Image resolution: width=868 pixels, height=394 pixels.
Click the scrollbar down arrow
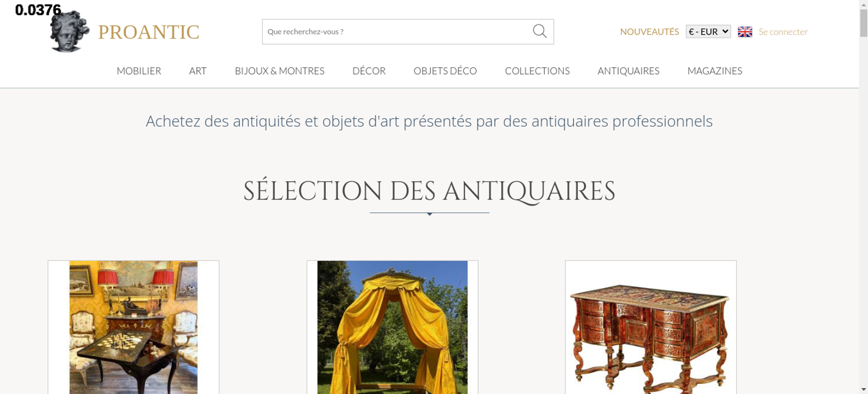(x=864, y=389)
